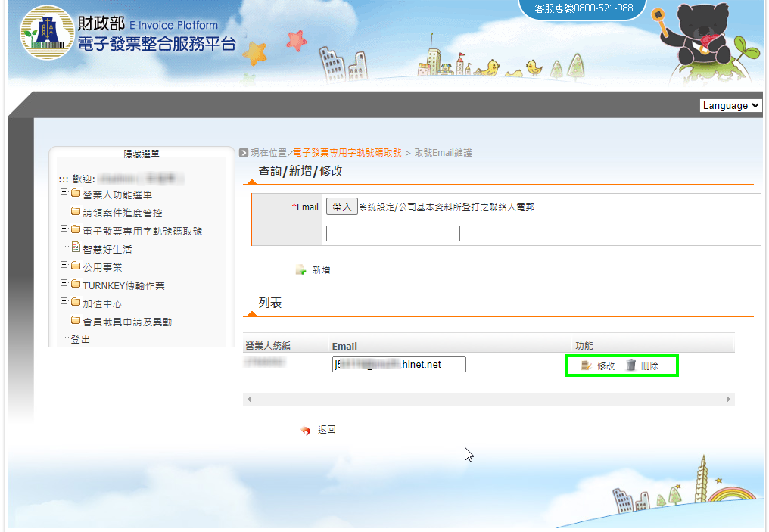
Task: Select 會員載具申請及異動 in sidebar menu
Action: tap(126, 322)
